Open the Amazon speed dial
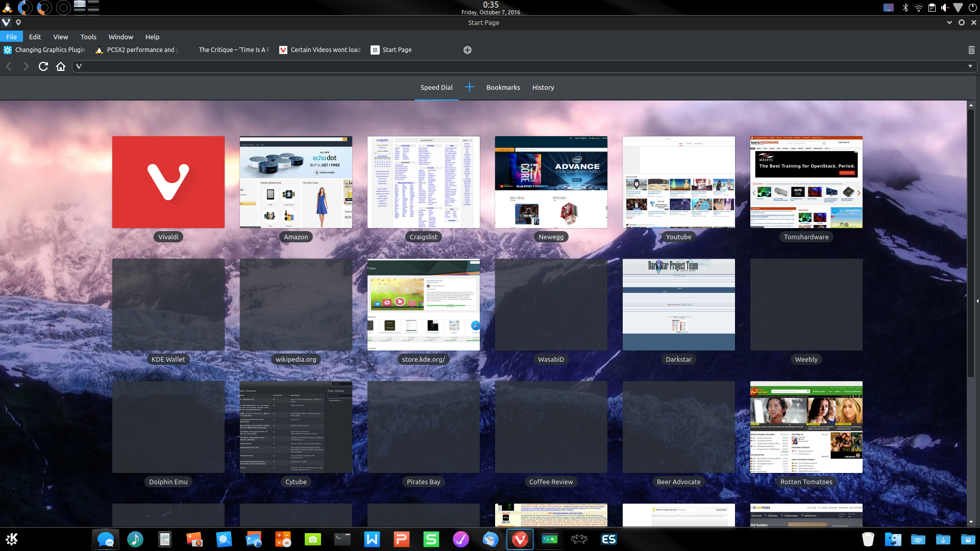This screenshot has height=551, width=980. (296, 182)
